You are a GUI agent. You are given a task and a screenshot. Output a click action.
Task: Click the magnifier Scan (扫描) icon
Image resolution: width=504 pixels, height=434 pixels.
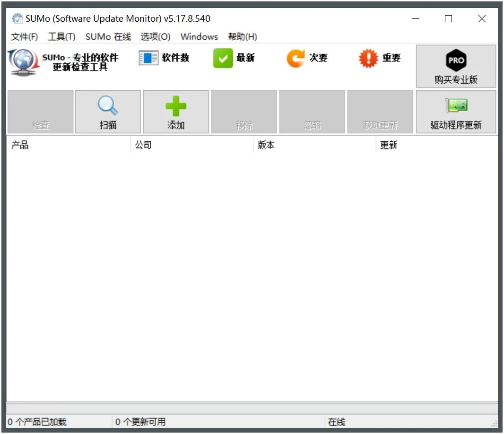pyautogui.click(x=107, y=106)
